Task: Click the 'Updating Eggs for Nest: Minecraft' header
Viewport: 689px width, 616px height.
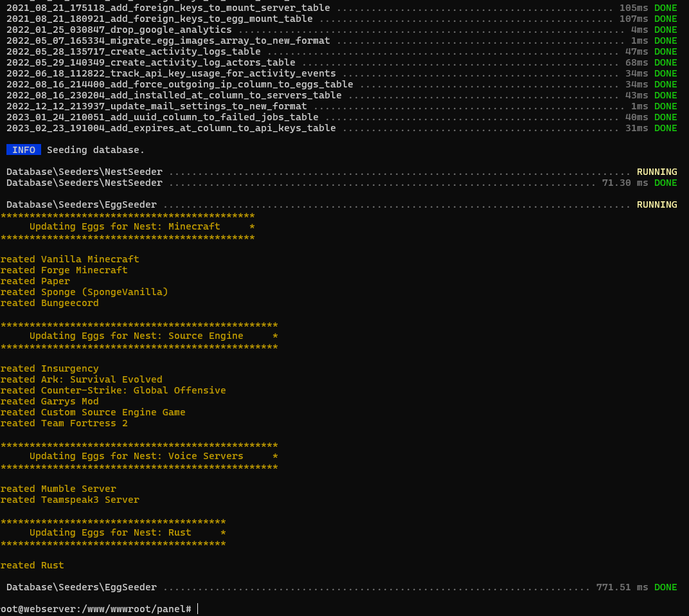Action: pyautogui.click(x=125, y=226)
